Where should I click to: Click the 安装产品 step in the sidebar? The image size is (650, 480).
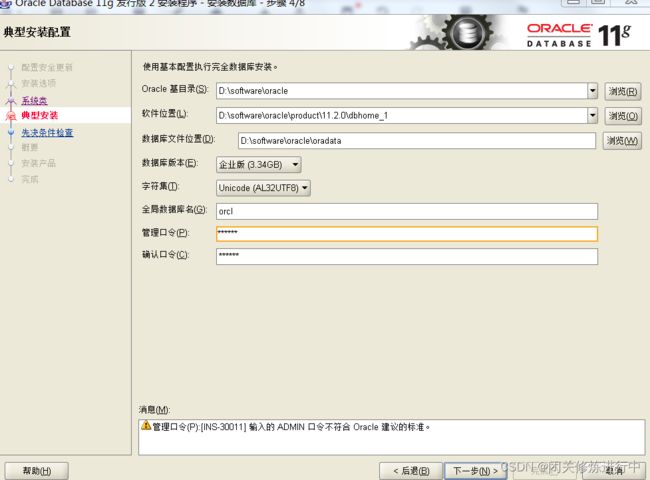click(x=39, y=163)
